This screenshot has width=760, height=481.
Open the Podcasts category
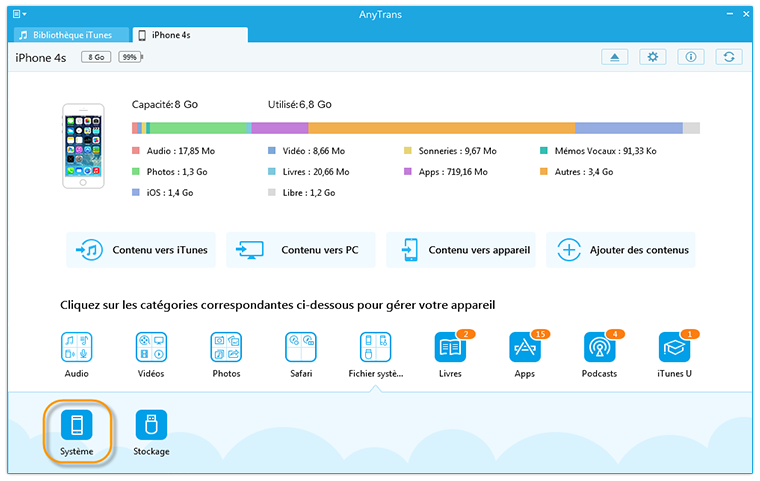click(x=600, y=354)
